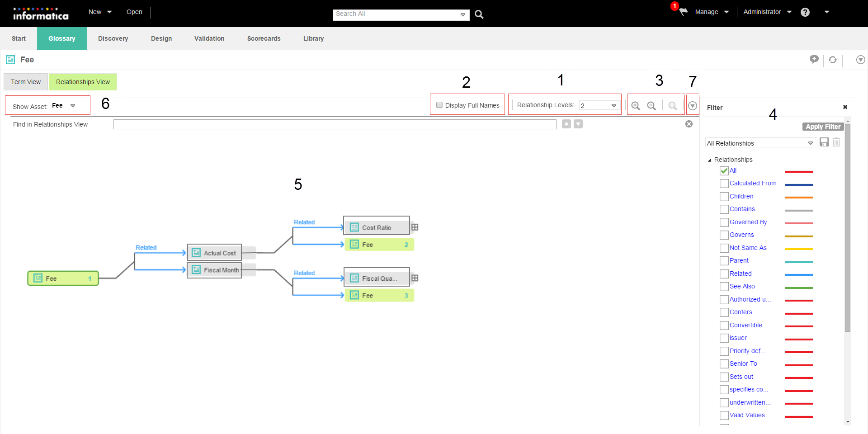Check the Calculated From checkbox

[x=724, y=184]
